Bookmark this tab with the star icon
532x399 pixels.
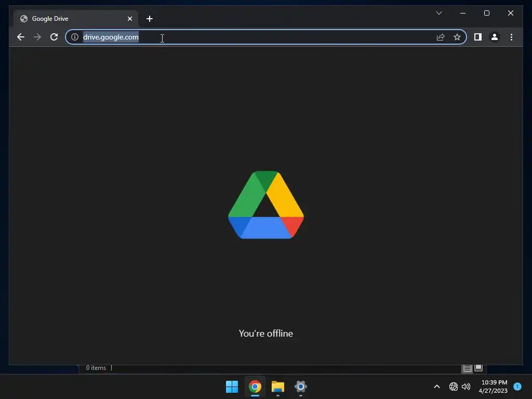tap(457, 37)
